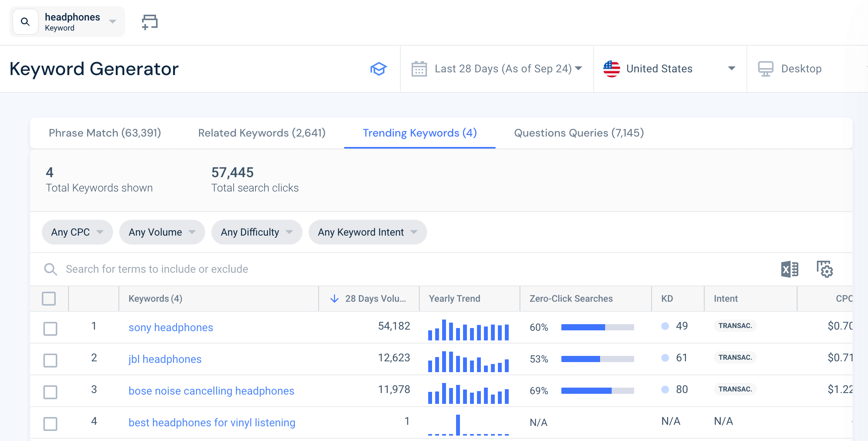Click the 54,182 volume value
Screen dimensions: 868x441
click(x=394, y=326)
